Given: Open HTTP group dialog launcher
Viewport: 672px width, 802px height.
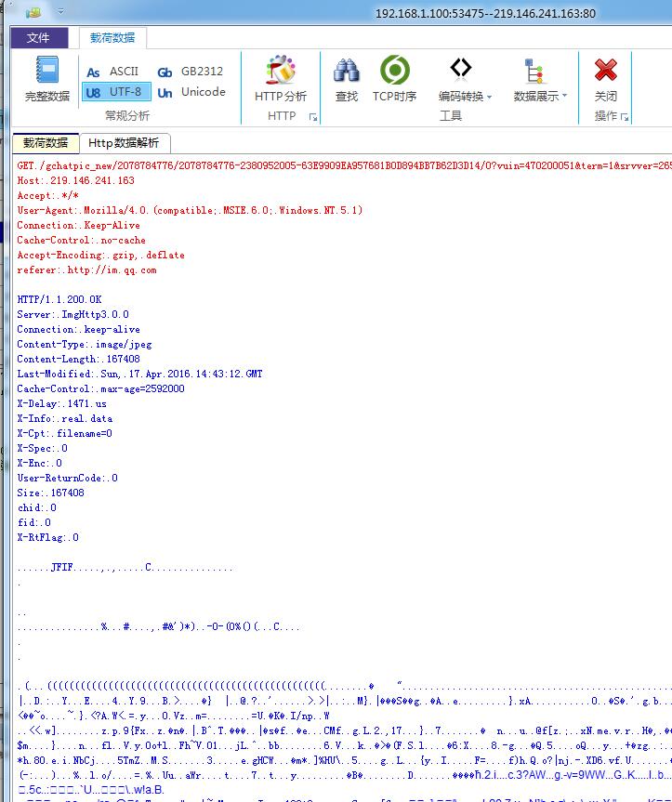Looking at the screenshot, I should coord(313,117).
